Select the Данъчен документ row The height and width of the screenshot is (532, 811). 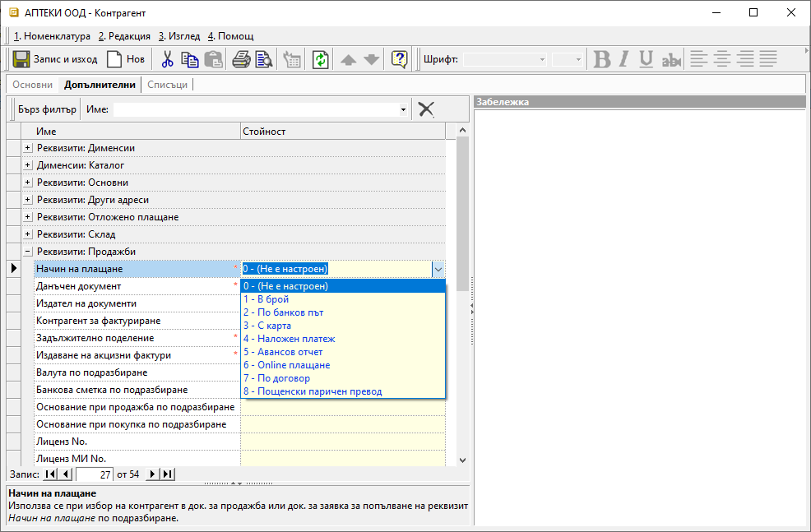click(x=137, y=286)
